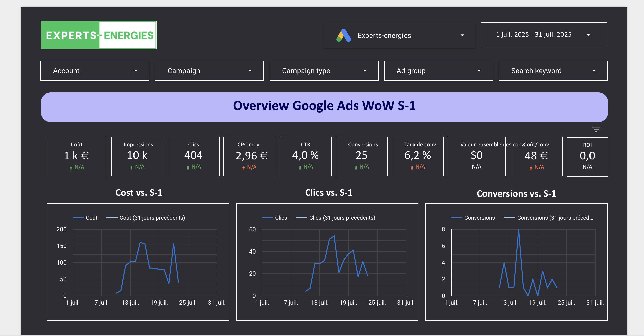Expand the Campaign filter dropdown
This screenshot has height=336, width=644.
tap(209, 71)
